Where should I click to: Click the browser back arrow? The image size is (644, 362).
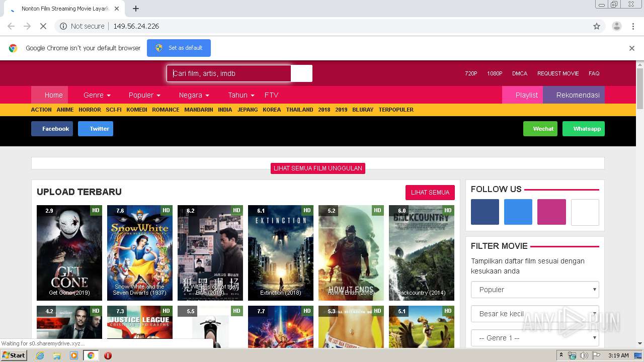[x=11, y=26]
